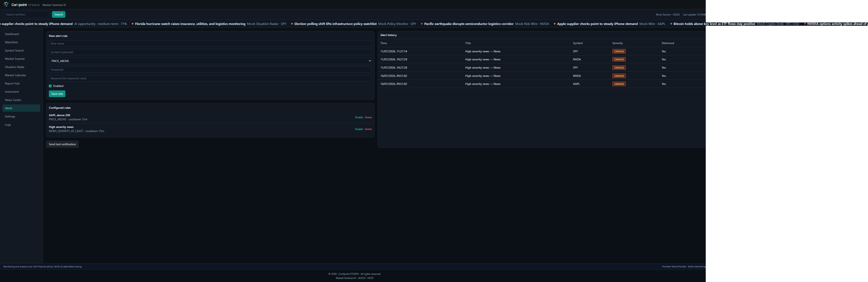Toggle the Enabled checkbox
The image size is (868, 282).
click(50, 86)
